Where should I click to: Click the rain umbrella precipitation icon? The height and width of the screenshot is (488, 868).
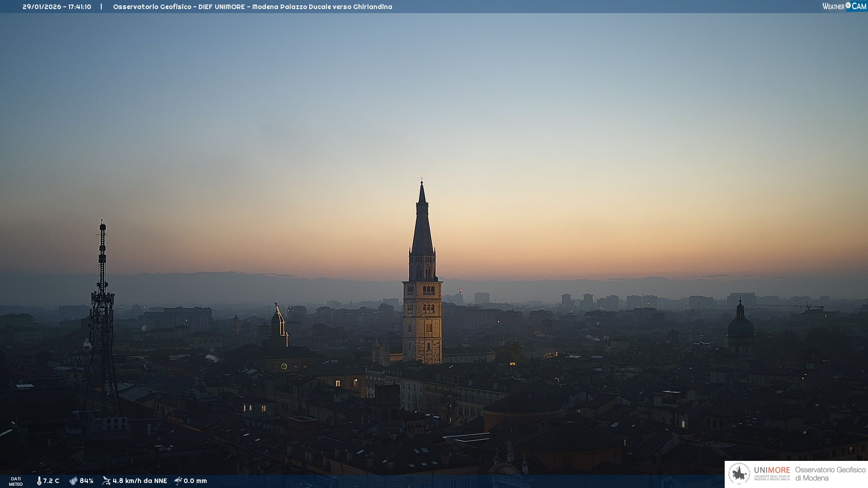(178, 481)
